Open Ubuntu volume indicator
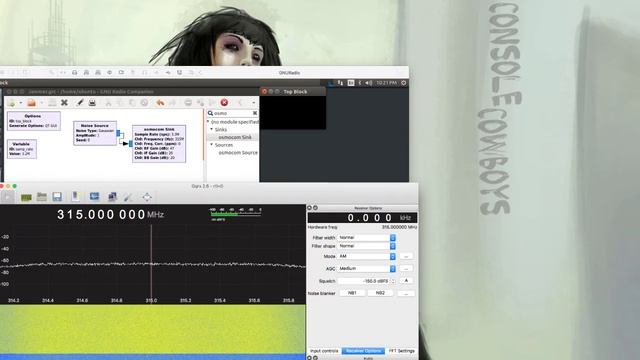 pos(369,83)
